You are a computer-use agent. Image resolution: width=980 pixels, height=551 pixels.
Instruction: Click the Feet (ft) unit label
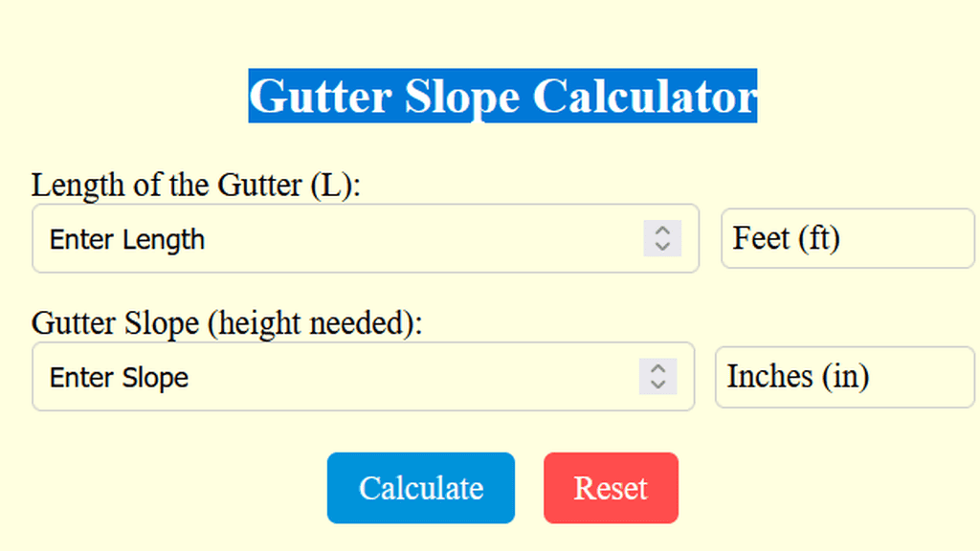pos(846,238)
